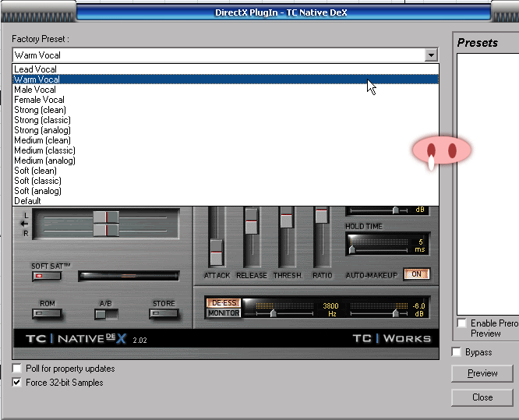Click the ROM button switch
The image size is (519, 420).
(47, 313)
